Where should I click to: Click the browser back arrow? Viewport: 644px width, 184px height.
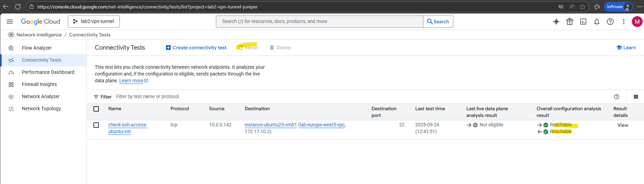point(6,7)
